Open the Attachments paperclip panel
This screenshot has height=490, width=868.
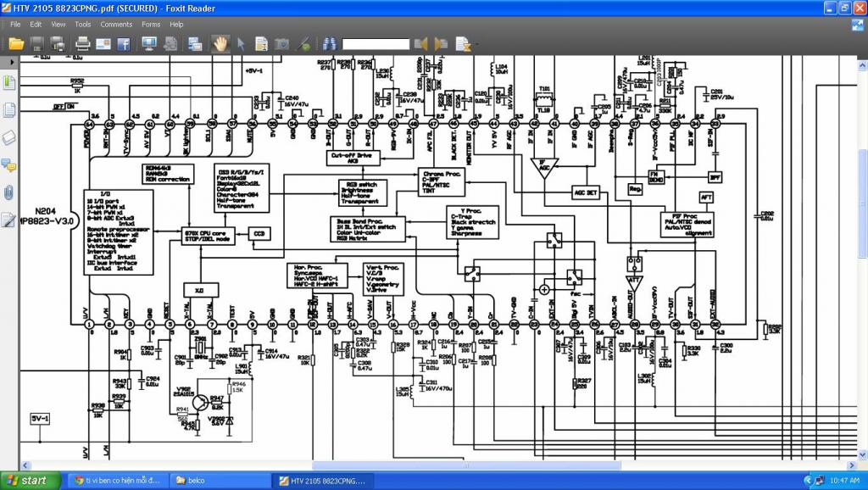(x=8, y=192)
